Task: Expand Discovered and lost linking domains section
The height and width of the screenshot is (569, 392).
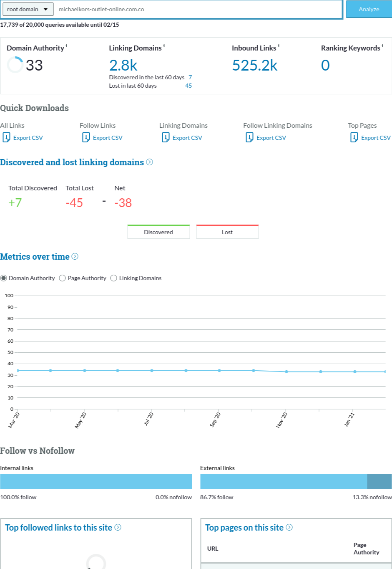Action: 150,162
